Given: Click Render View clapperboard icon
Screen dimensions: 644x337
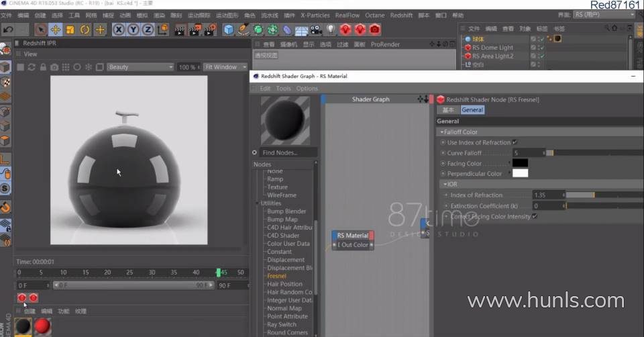Looking at the screenshot, I should click(x=180, y=30).
